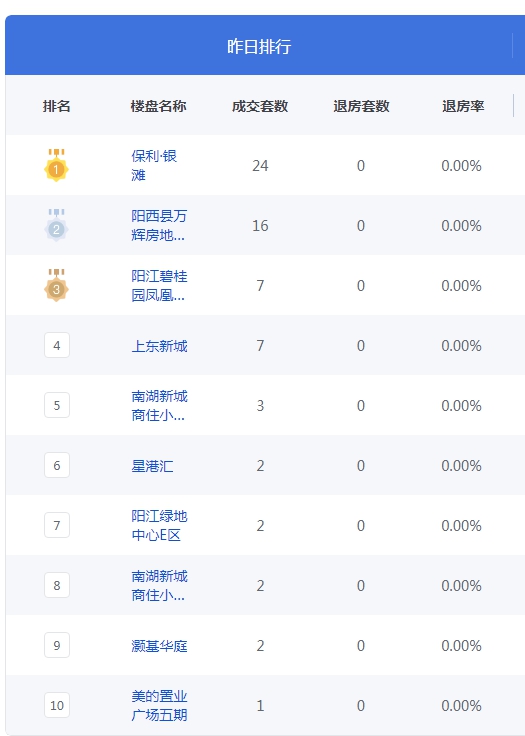This screenshot has width=525, height=736.
Task: Open the 阳西县万辉房地... property link
Action: pos(159,225)
